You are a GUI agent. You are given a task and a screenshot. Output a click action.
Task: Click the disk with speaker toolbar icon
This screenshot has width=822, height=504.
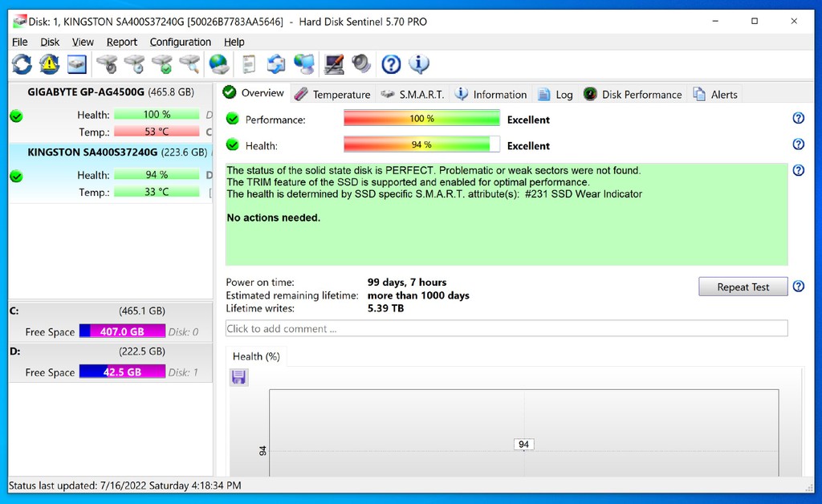pos(107,64)
